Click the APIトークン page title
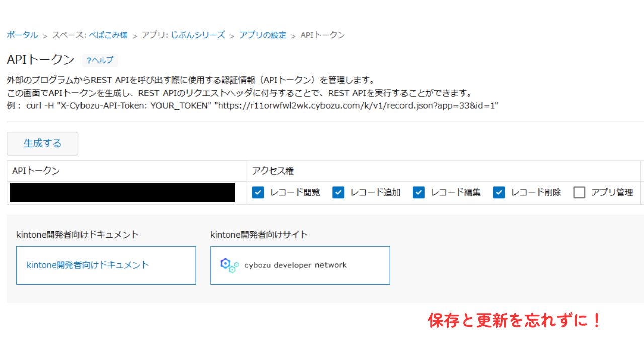This screenshot has height=337, width=644. point(41,60)
